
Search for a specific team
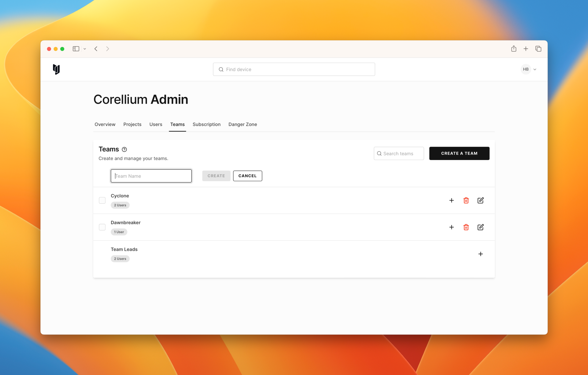398,153
